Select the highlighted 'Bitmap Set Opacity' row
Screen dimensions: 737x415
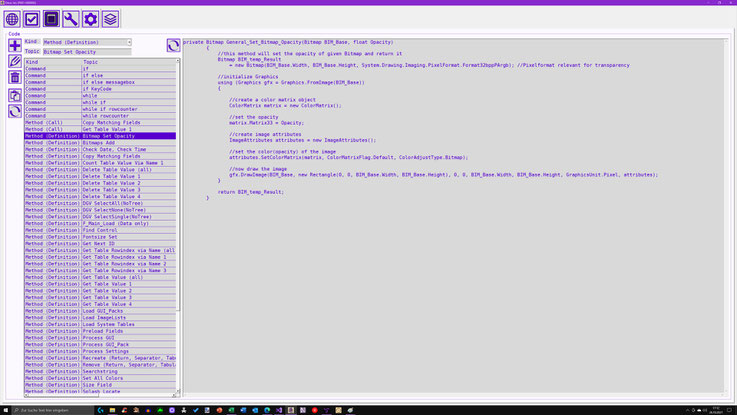[100, 136]
